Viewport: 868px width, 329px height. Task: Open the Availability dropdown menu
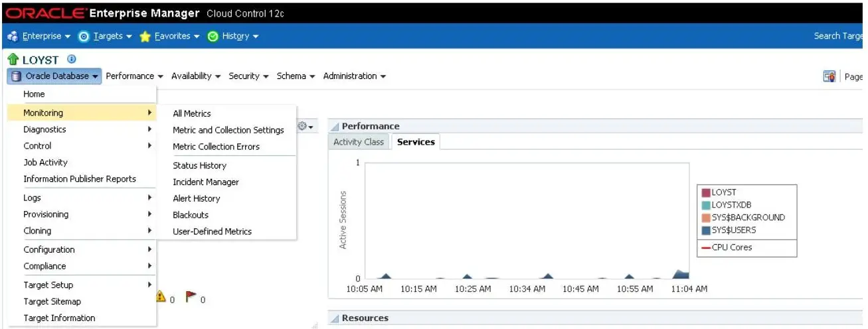tap(196, 76)
